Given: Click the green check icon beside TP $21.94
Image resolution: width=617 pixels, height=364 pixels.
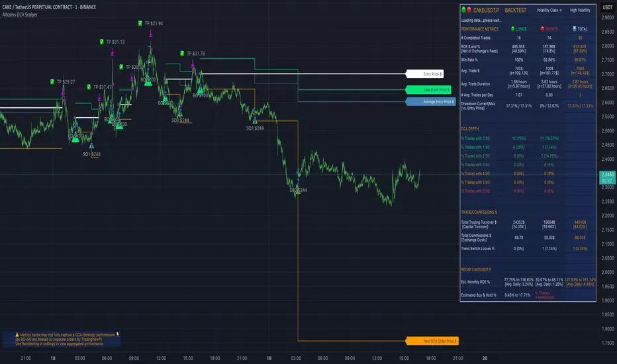Looking at the screenshot, I should click(x=140, y=23).
